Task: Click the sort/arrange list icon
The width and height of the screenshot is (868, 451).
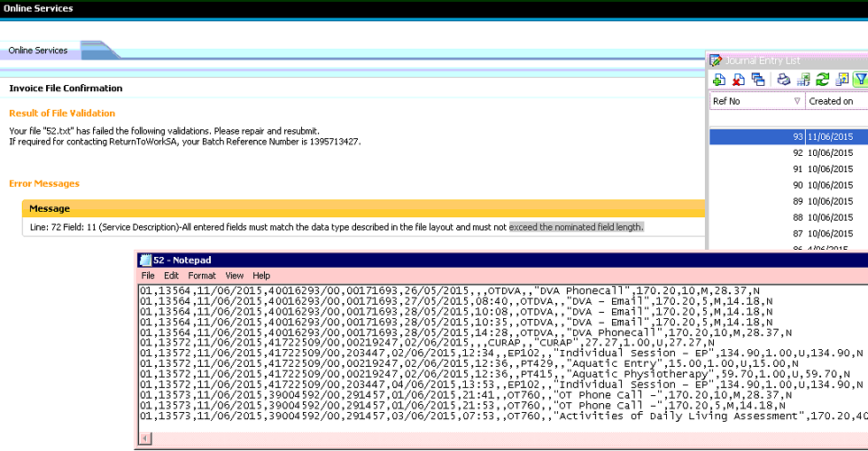Action: tap(841, 80)
